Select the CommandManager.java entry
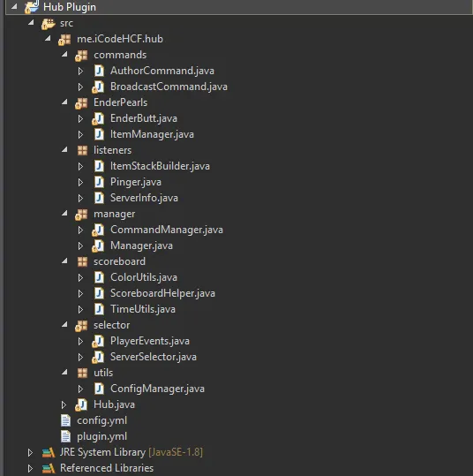This screenshot has height=476, width=473. 167,230
